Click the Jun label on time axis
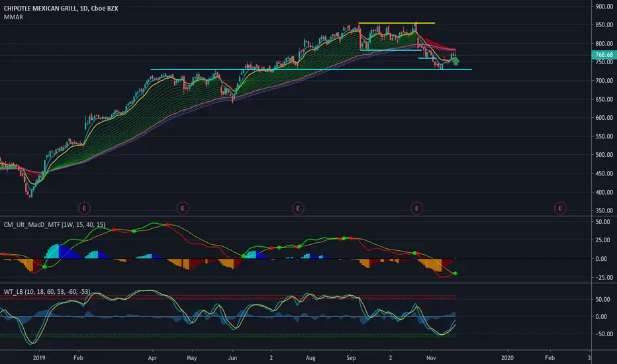The width and height of the screenshot is (617, 364). click(232, 357)
